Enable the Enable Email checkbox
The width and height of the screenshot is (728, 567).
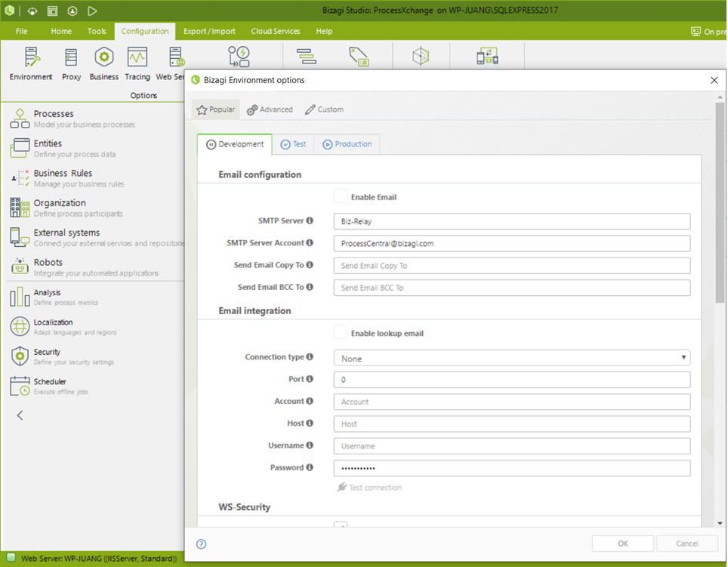pyautogui.click(x=341, y=197)
